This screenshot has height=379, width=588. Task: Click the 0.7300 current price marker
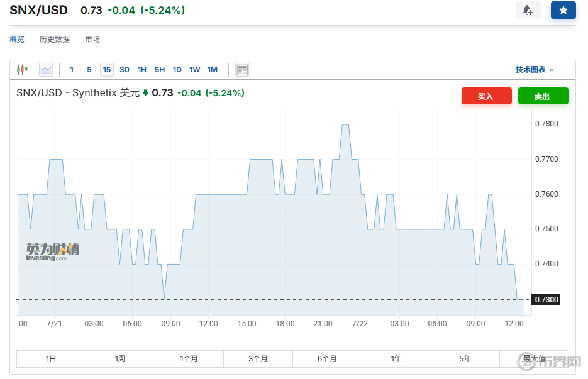(x=546, y=300)
